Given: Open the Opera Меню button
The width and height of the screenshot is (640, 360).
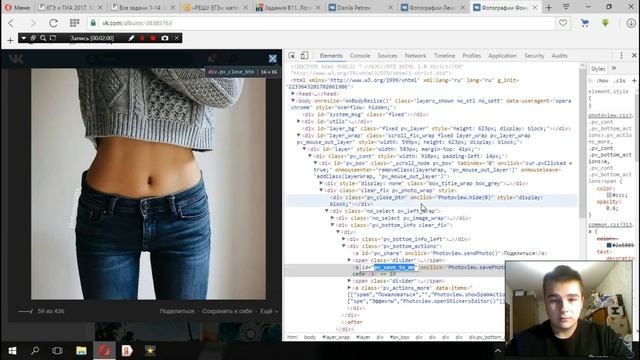Looking at the screenshot, I should point(18,7).
